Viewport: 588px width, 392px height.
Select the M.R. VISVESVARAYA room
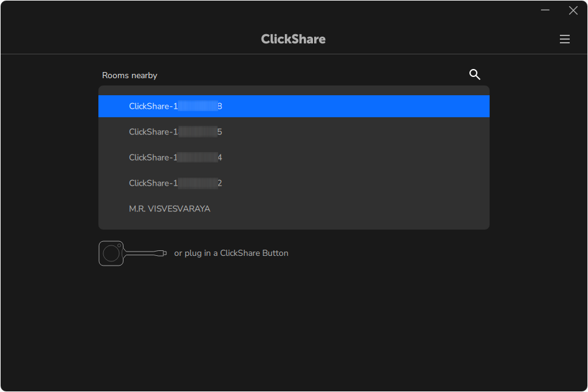[293, 209]
